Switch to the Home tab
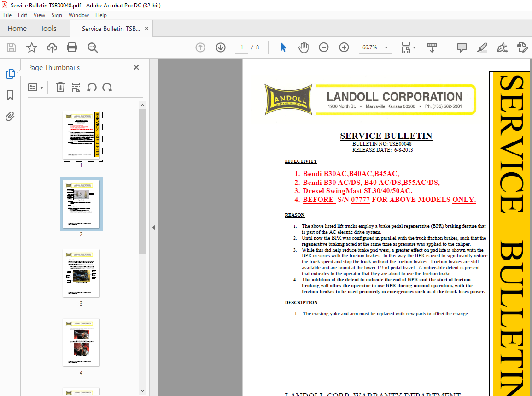The width and height of the screenshot is (532, 396). pos(17,29)
